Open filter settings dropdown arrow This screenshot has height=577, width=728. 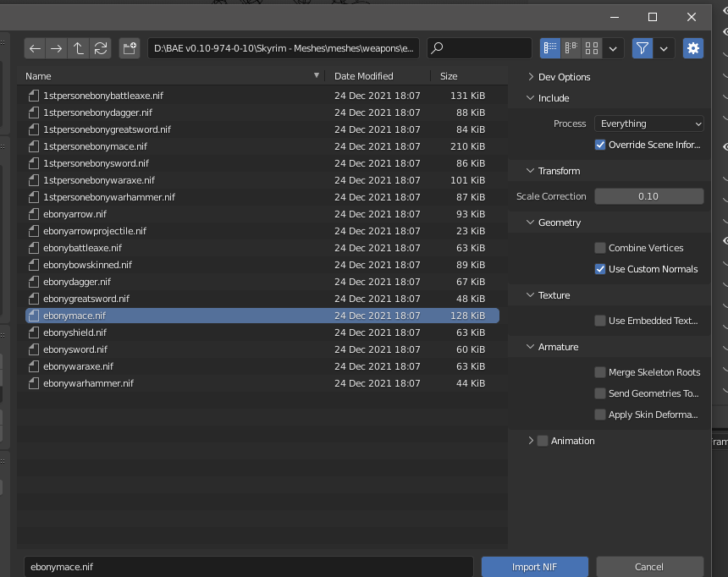tap(664, 48)
